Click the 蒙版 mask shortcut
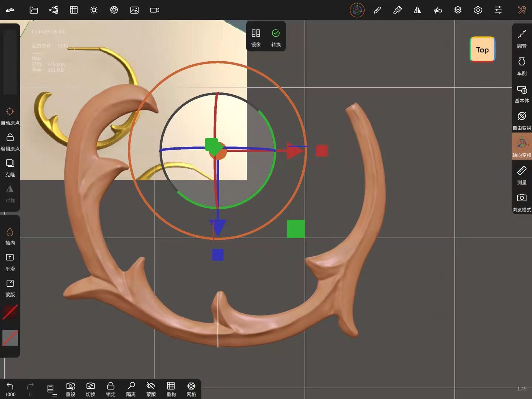 pyautogui.click(x=10, y=288)
